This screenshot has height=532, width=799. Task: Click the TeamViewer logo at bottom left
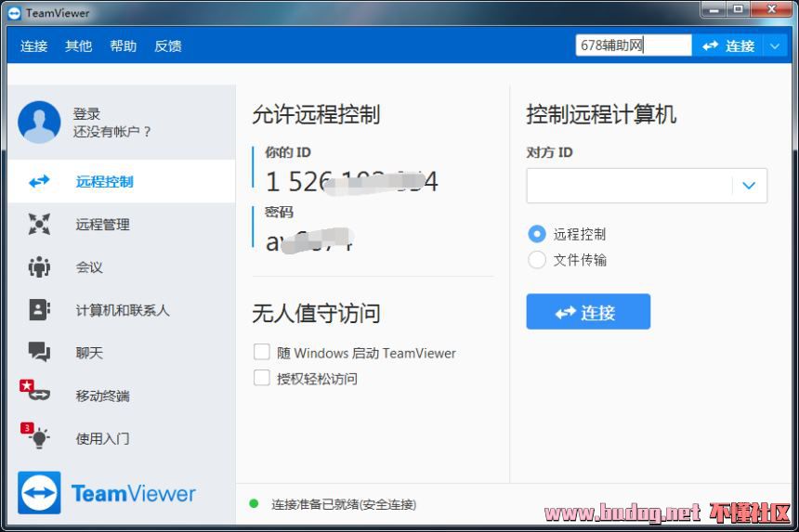[x=107, y=493]
